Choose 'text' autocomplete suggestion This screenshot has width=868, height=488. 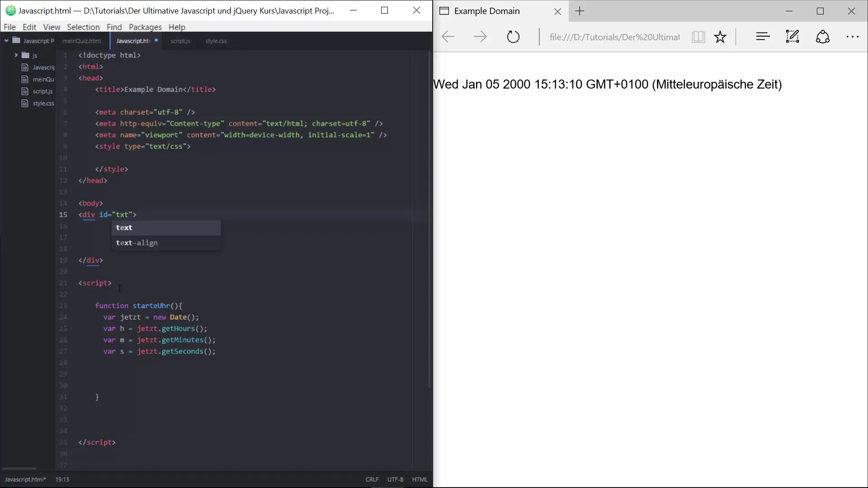pos(166,228)
